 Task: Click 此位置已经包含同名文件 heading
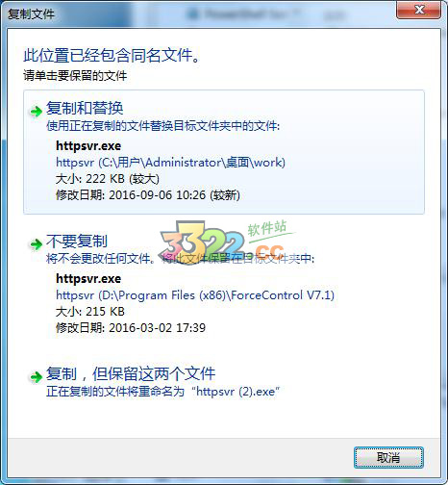[112, 56]
